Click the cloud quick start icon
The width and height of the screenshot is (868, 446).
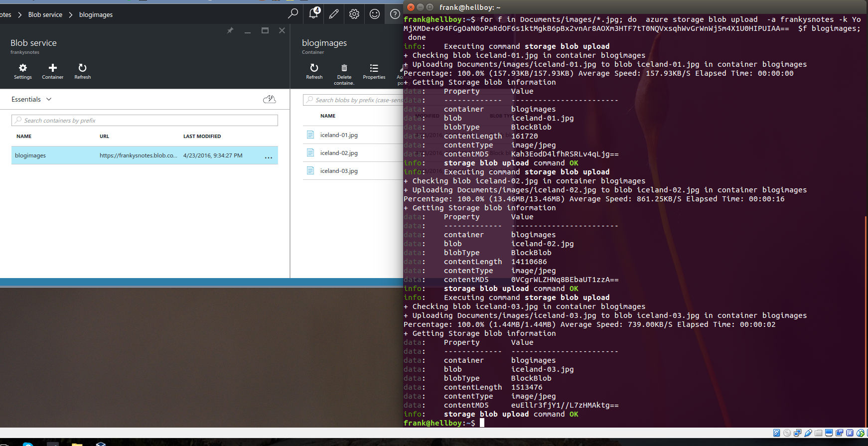tap(269, 99)
